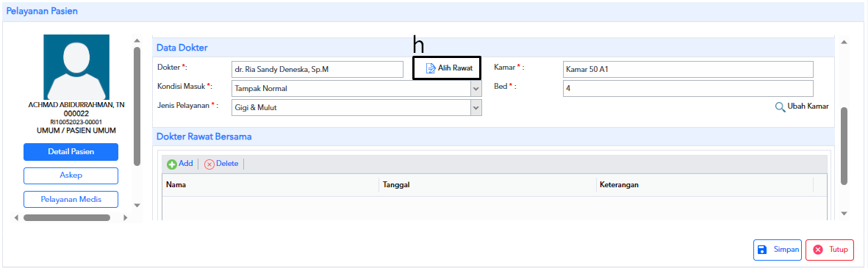Click the patient avatar photo
The image size is (868, 268).
pyautogui.click(x=76, y=67)
